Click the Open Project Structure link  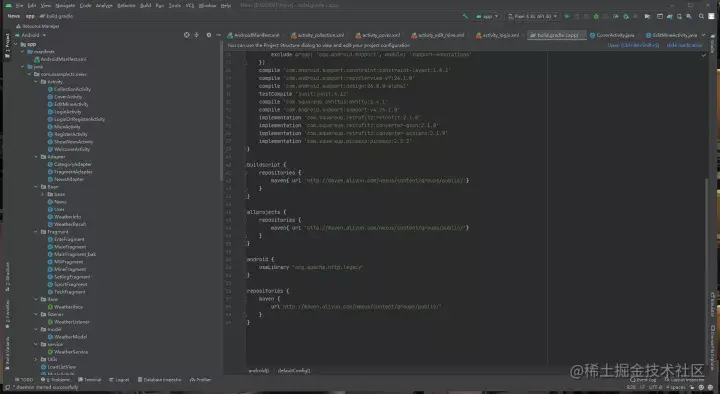(x=633, y=45)
